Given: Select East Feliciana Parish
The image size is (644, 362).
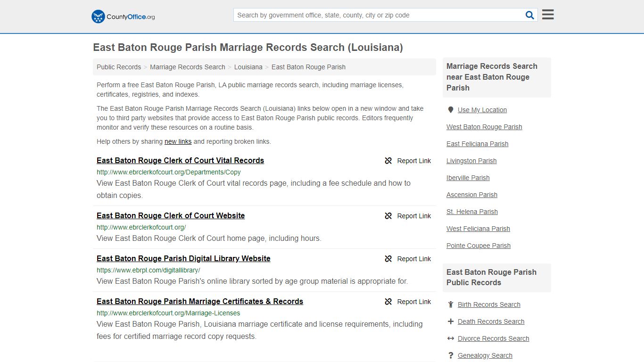Looking at the screenshot, I should click(x=477, y=144).
